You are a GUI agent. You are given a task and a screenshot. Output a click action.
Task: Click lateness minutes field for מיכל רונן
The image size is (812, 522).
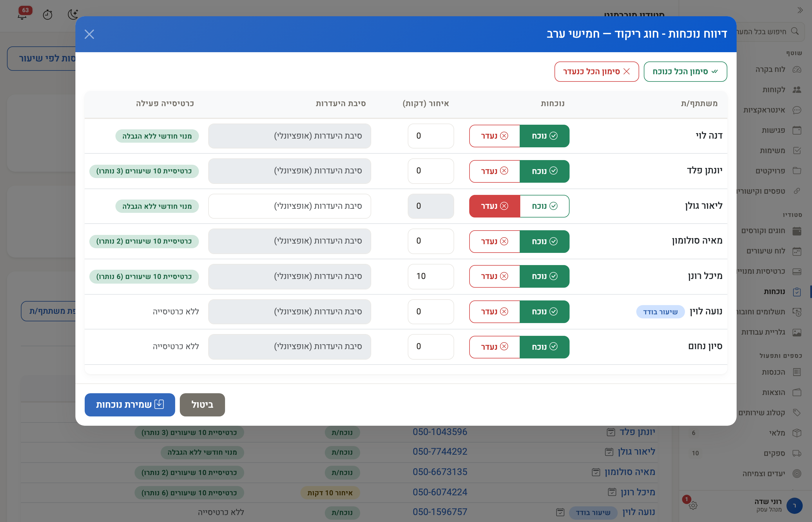point(431,276)
